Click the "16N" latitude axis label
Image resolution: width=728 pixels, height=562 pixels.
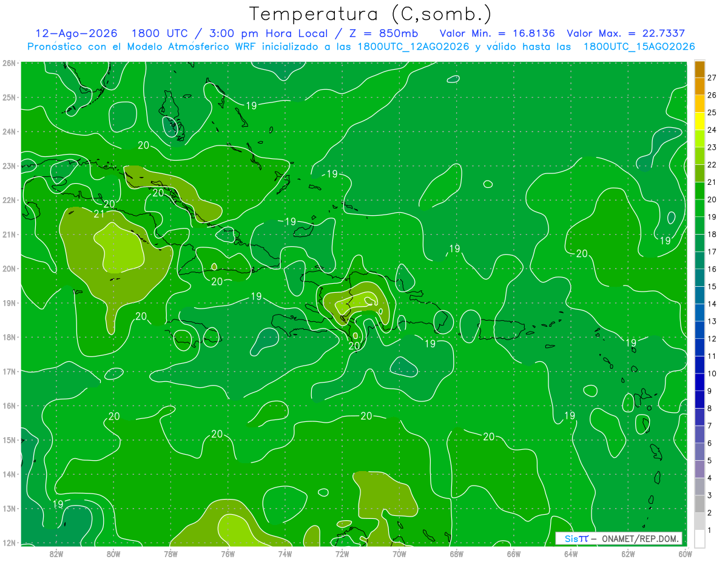coord(9,406)
